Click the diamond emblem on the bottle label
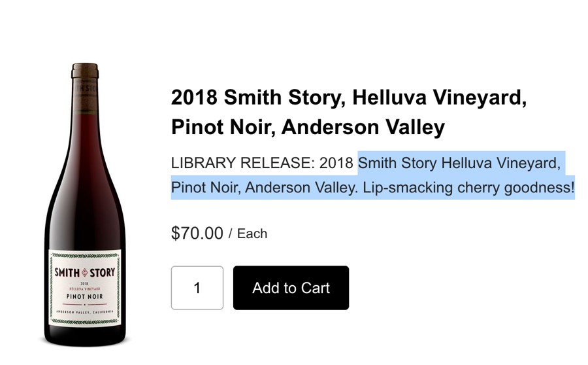The width and height of the screenshot is (588, 365). tap(85, 271)
